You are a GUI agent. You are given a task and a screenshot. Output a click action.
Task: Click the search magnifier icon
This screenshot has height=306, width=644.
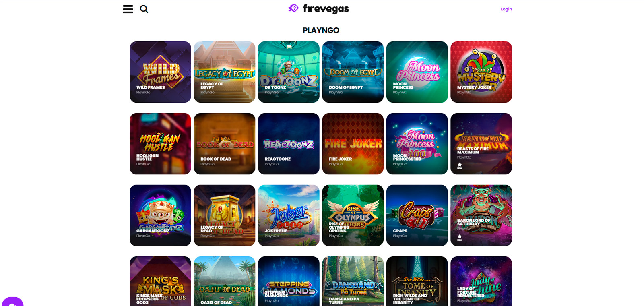[x=144, y=9]
